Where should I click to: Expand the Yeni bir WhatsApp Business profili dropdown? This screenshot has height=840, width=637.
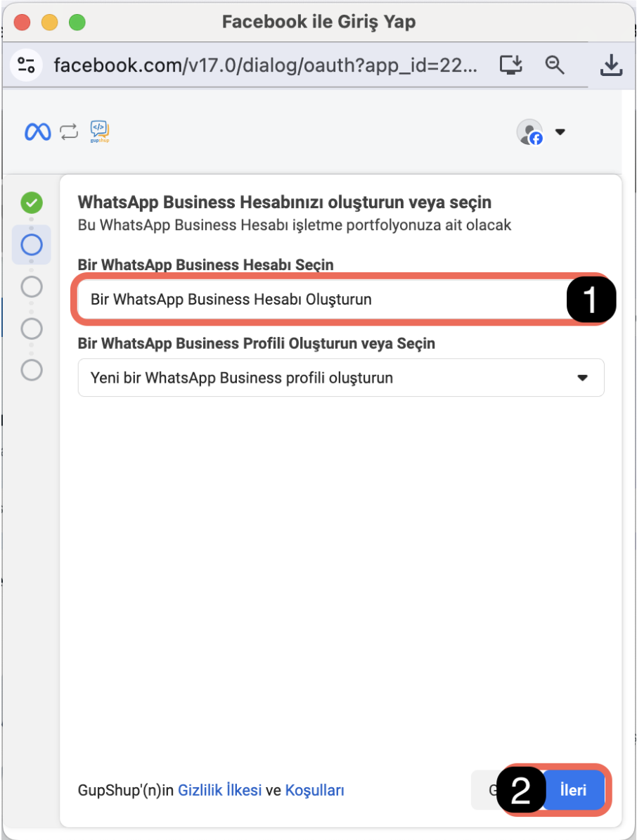[341, 378]
